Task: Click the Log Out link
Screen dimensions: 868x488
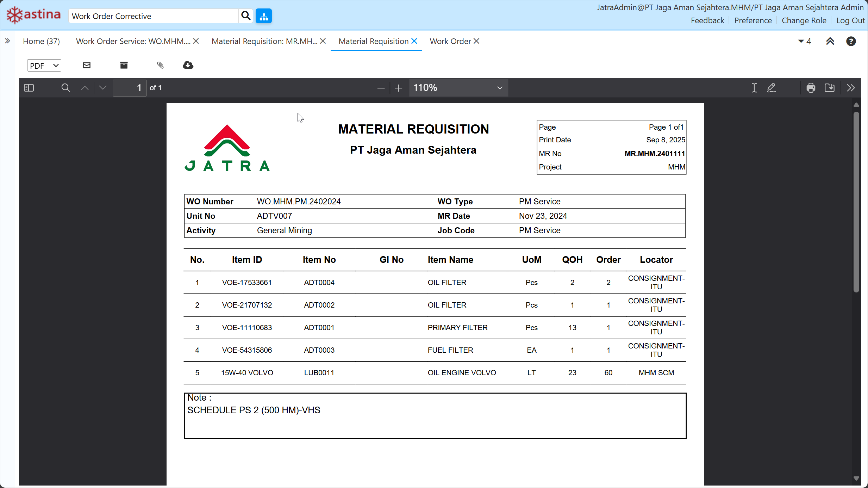Action: coord(850,20)
